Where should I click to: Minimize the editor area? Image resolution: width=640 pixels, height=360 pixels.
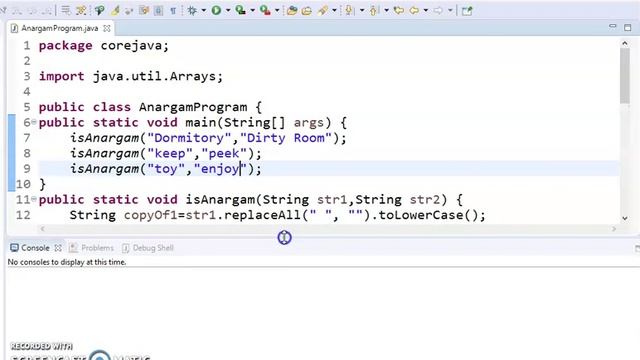click(612, 27)
